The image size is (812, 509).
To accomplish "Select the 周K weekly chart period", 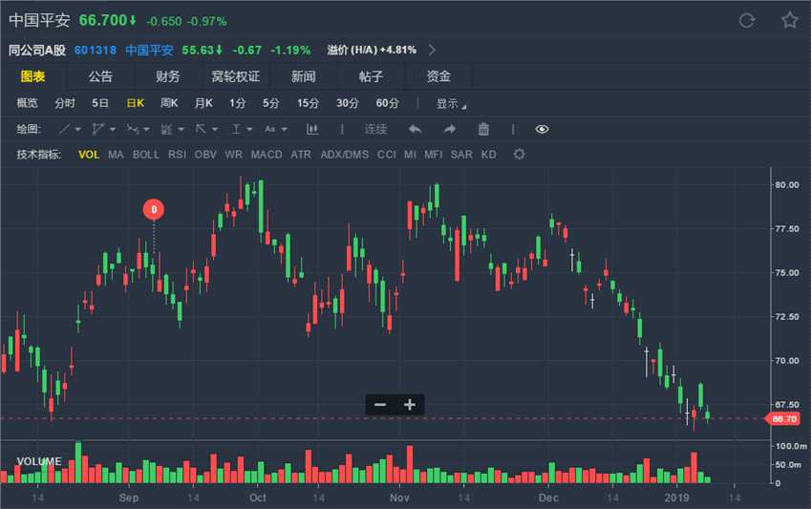I will 169,103.
